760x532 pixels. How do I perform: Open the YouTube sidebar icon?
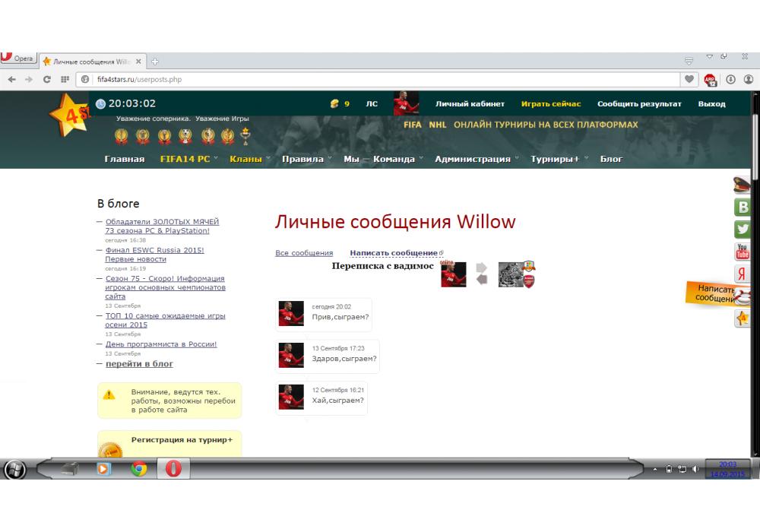click(742, 252)
